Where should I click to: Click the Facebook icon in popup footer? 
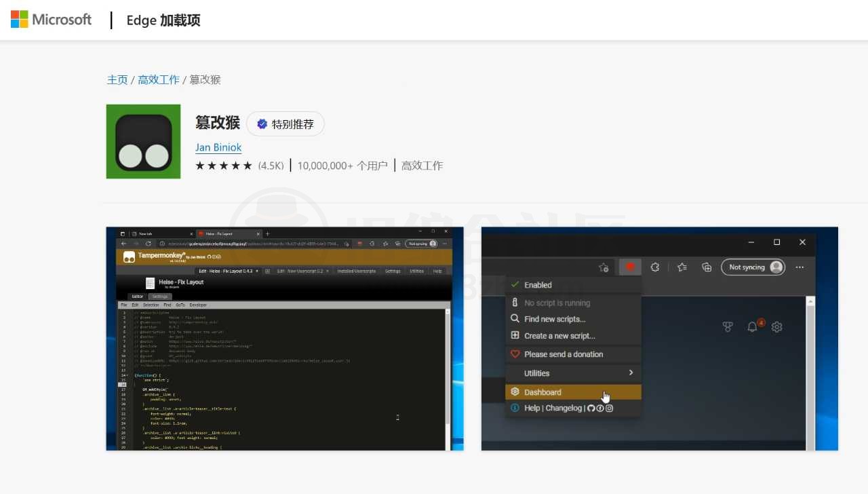[600, 408]
